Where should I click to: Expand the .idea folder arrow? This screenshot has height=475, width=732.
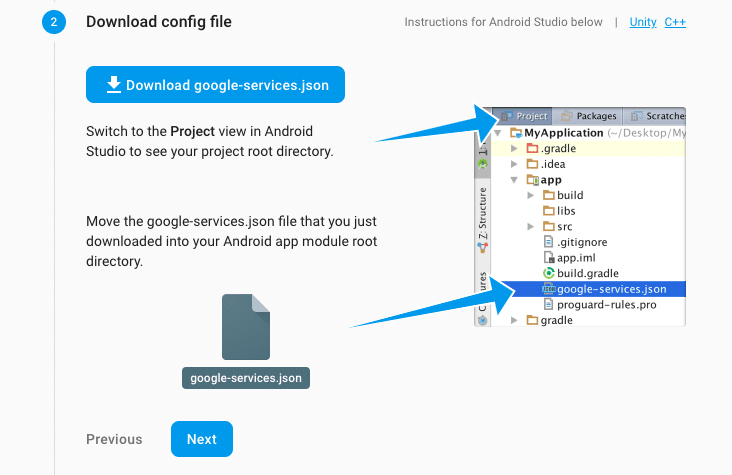pos(514,164)
